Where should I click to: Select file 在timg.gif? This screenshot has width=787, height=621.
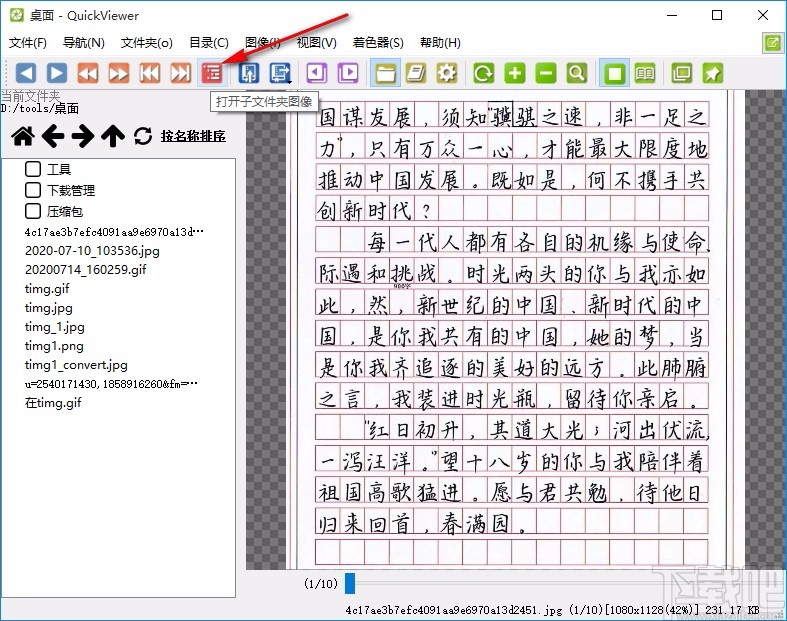click(53, 403)
